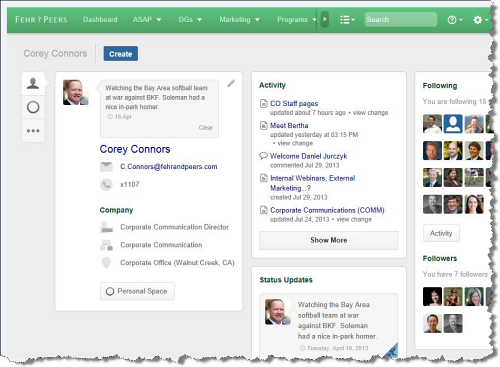The width and height of the screenshot is (500, 367).
Task: Open the Marketing dropdown menu
Action: [239, 20]
